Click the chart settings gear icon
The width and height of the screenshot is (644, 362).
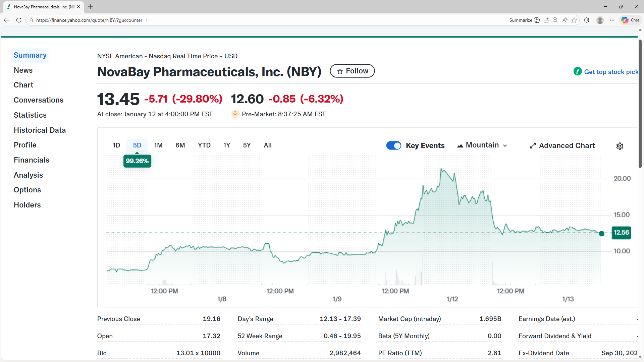[x=620, y=146]
